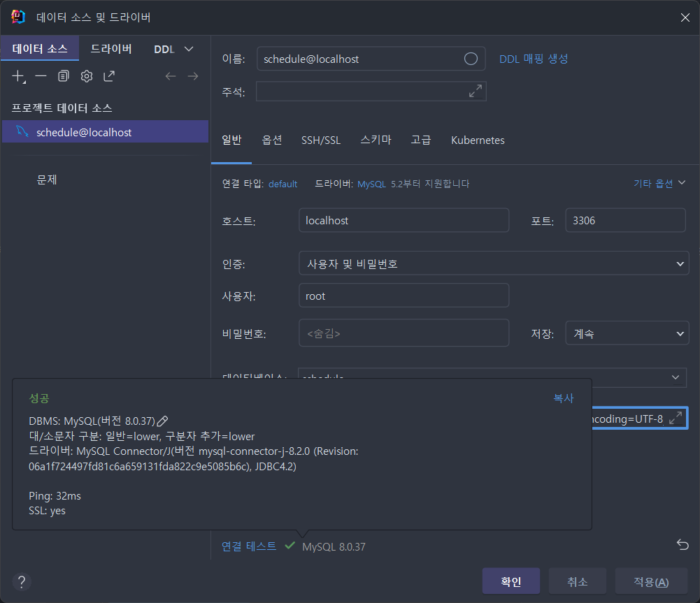Open the 고급 tab
This screenshot has width=700, height=603.
(420, 140)
